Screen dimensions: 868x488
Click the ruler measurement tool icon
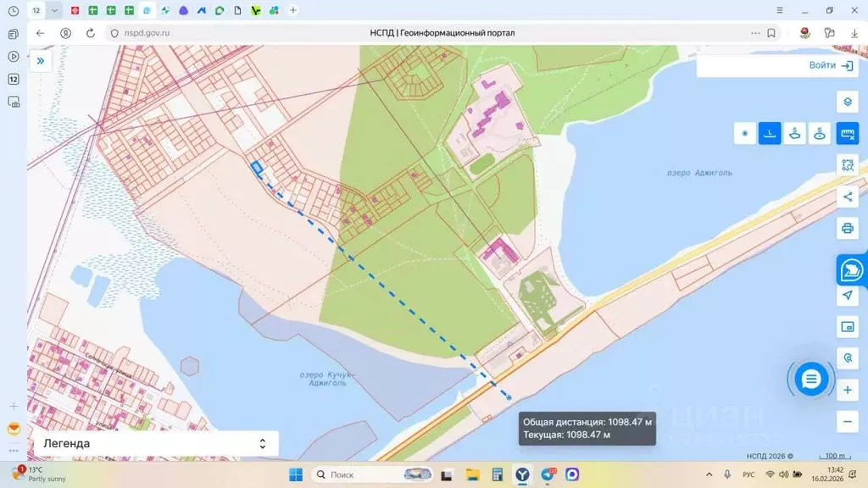tap(847, 133)
